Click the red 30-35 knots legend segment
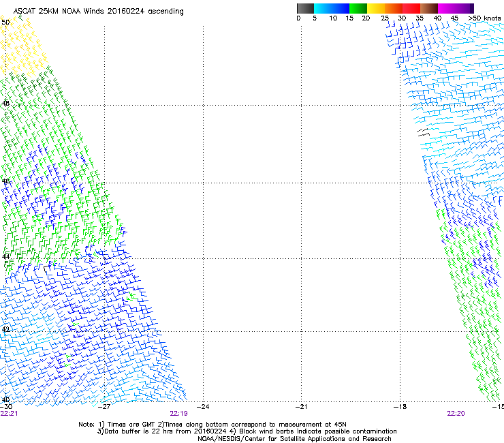This screenshot has width=504, height=443. click(411, 8)
